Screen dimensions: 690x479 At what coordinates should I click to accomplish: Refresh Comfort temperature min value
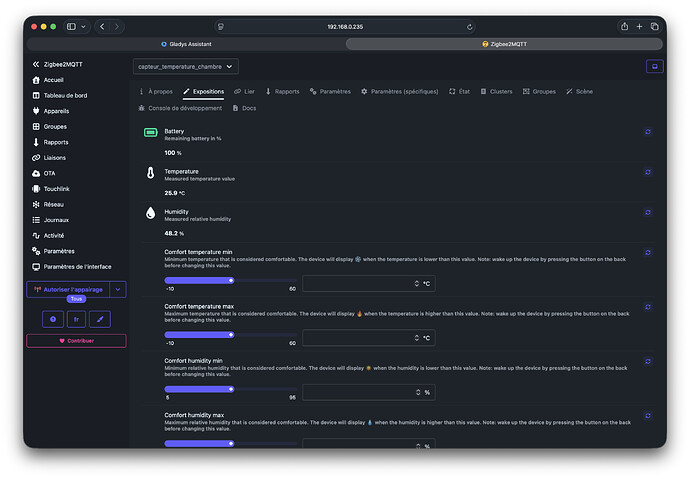pos(648,252)
